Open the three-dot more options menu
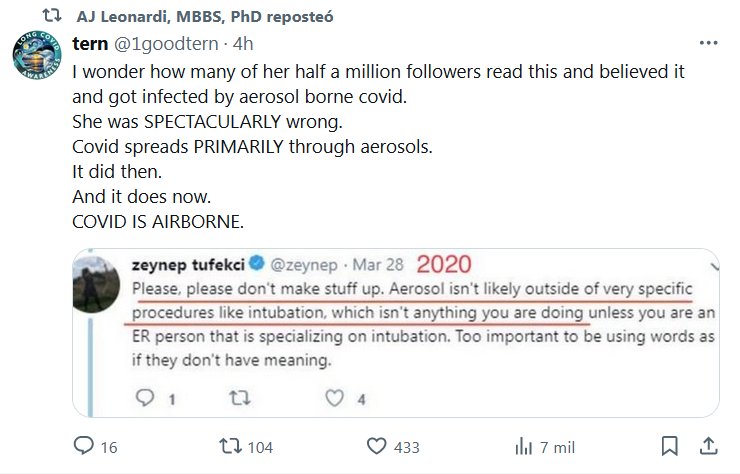This screenshot has height=474, width=740. [709, 44]
